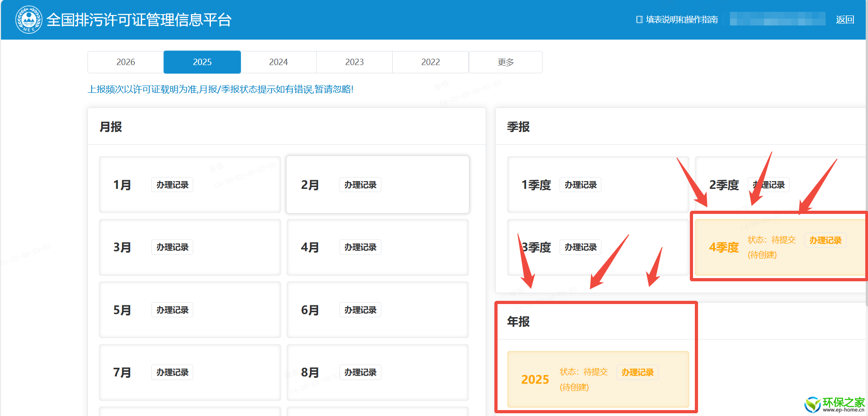Open 办理记录 for 7月
Viewport: 868px width, 416px height.
172,372
